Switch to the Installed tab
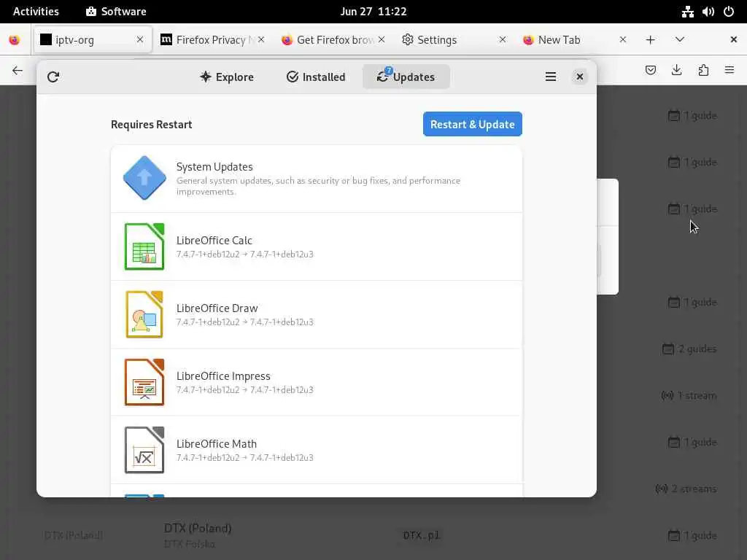 [x=316, y=77]
